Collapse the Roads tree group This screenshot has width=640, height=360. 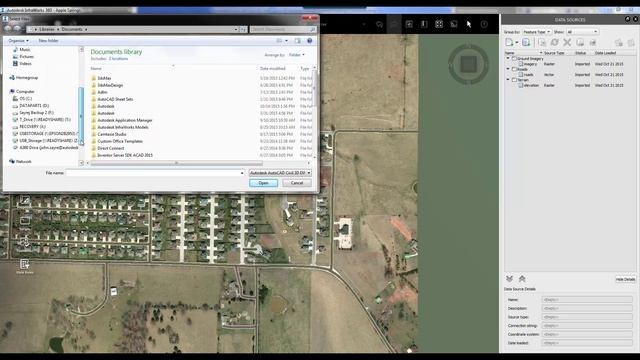508,69
